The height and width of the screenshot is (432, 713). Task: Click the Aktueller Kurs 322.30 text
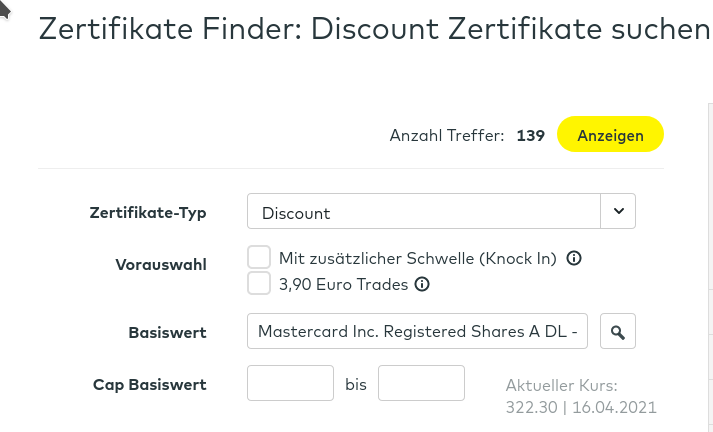tap(581, 396)
